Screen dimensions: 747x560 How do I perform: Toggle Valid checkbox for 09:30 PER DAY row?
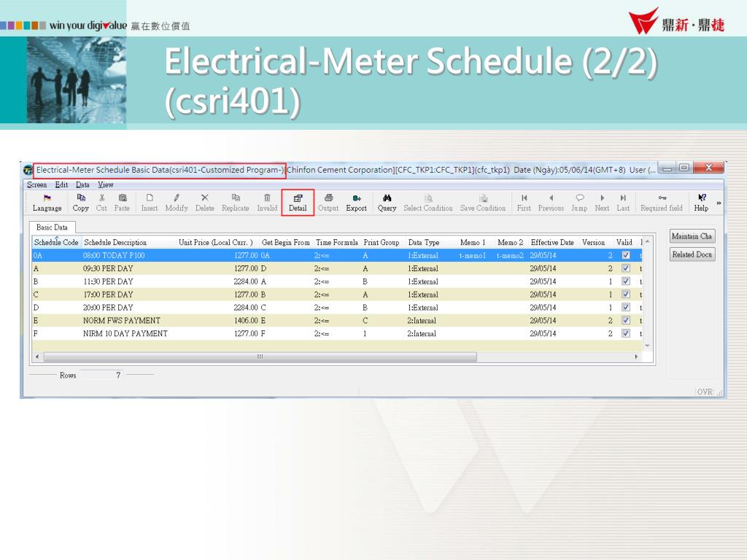pos(625,268)
